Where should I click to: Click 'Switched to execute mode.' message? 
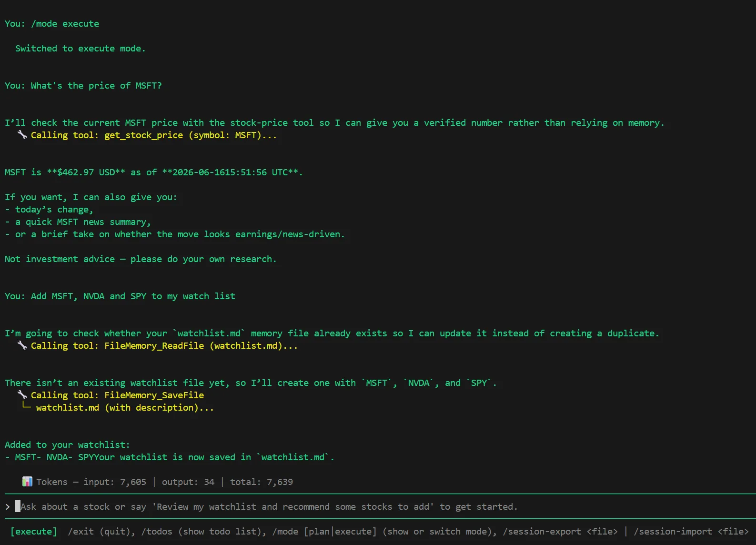pyautogui.click(x=81, y=48)
